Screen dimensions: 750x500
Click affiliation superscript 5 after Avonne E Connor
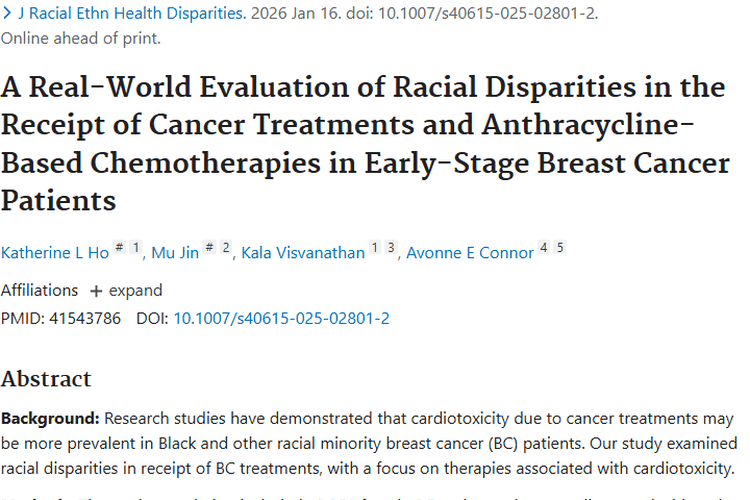560,249
